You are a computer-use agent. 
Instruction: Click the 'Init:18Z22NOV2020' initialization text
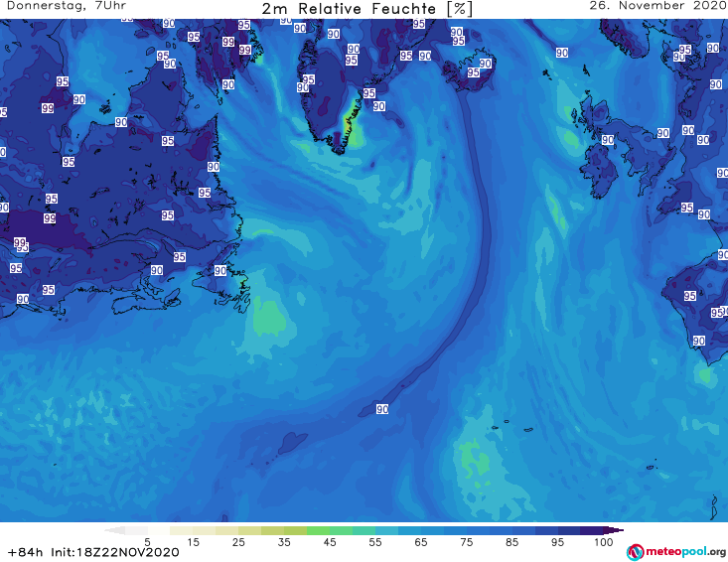point(114,552)
